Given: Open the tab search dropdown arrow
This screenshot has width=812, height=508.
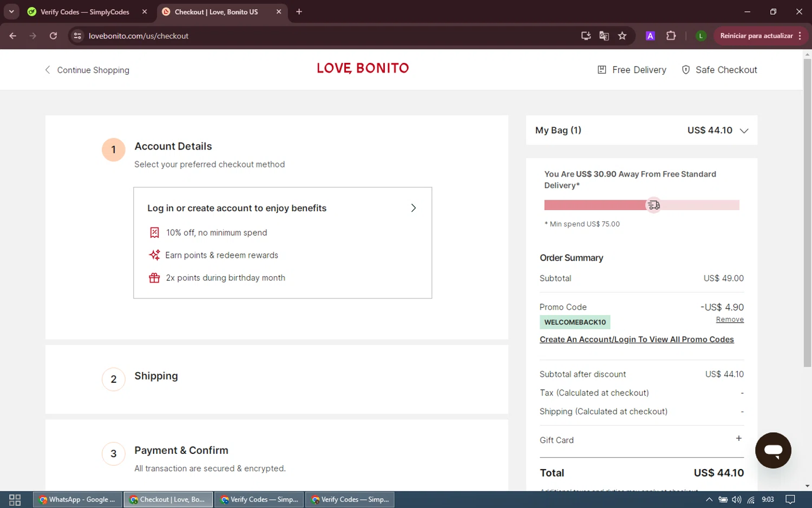Looking at the screenshot, I should (x=11, y=11).
